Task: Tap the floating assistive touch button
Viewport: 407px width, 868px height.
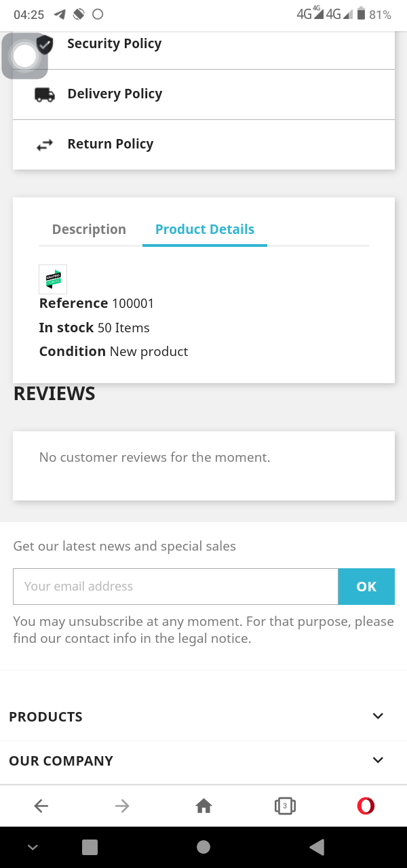Action: coord(25,56)
